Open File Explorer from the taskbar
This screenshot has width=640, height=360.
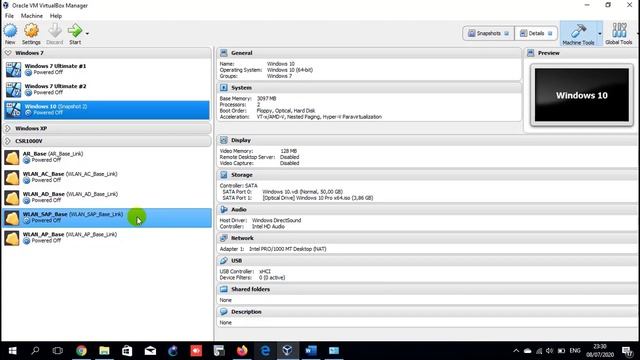[104, 351]
